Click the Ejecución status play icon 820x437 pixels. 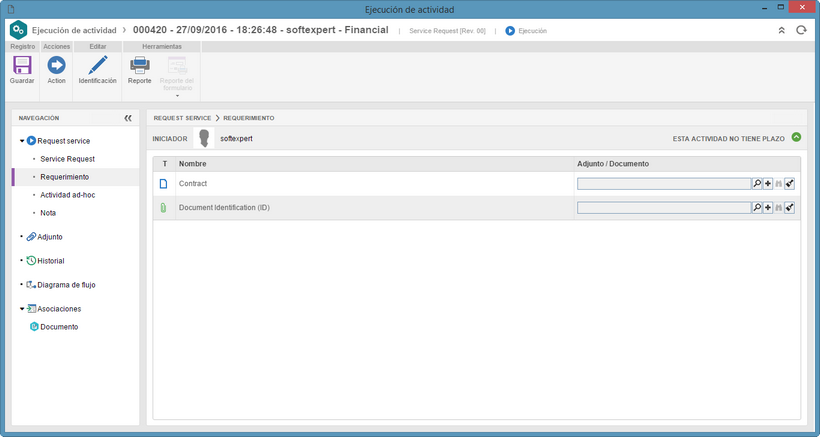click(510, 31)
